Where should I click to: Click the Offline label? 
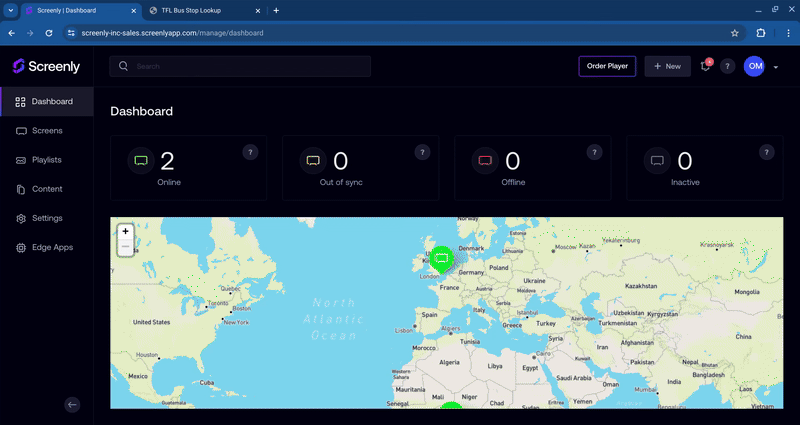[513, 182]
